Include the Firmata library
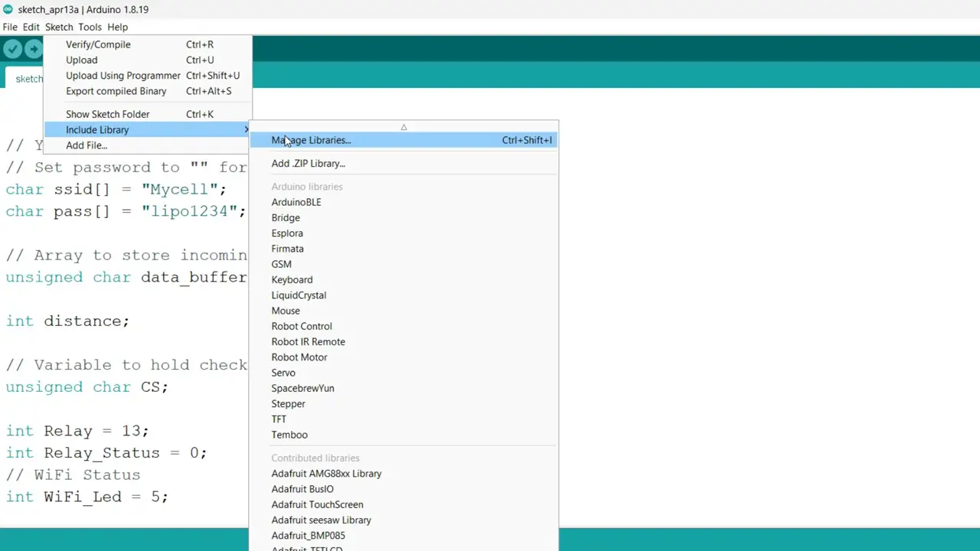980x551 pixels. tap(403, 249)
